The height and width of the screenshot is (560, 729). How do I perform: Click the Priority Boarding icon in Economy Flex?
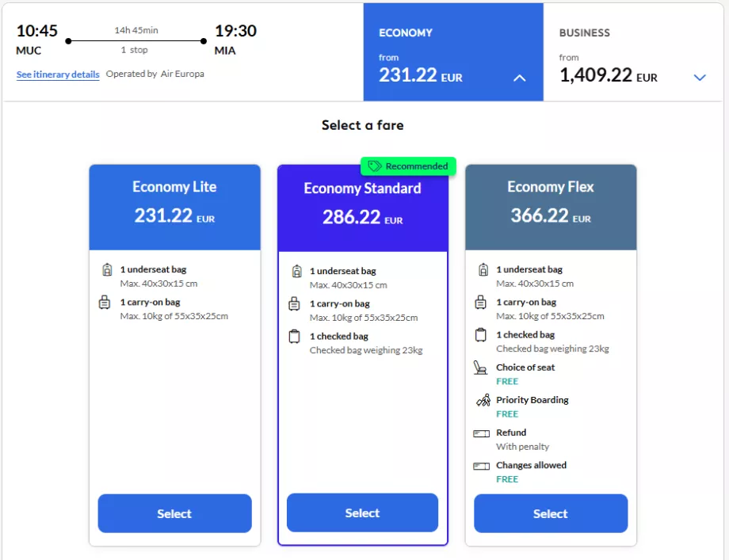tap(482, 400)
